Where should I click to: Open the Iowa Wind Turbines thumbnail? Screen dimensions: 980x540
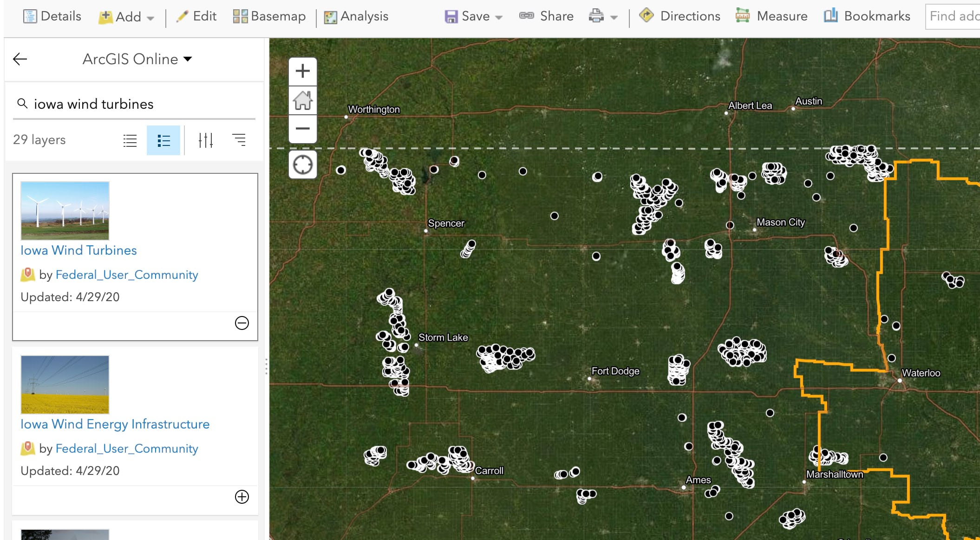[65, 211]
